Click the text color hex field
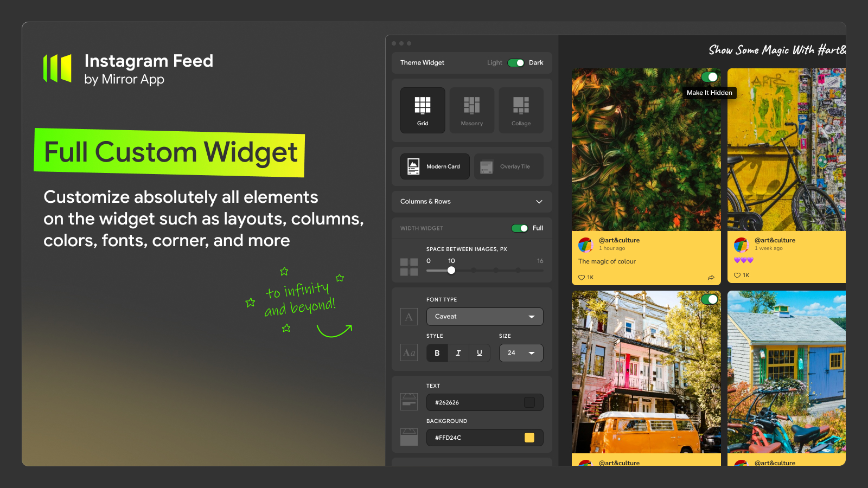 pyautogui.click(x=485, y=402)
